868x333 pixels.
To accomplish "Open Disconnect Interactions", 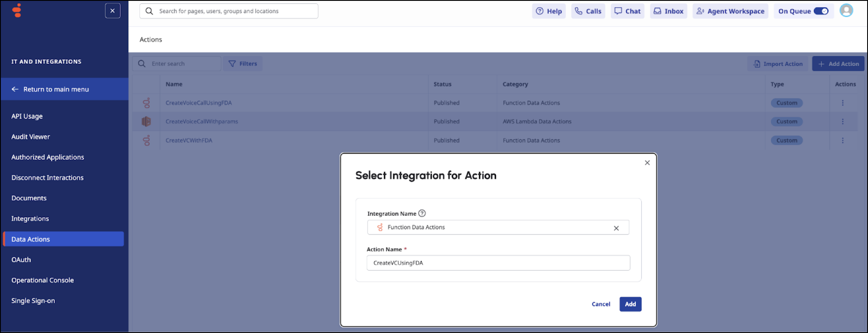I will (48, 178).
